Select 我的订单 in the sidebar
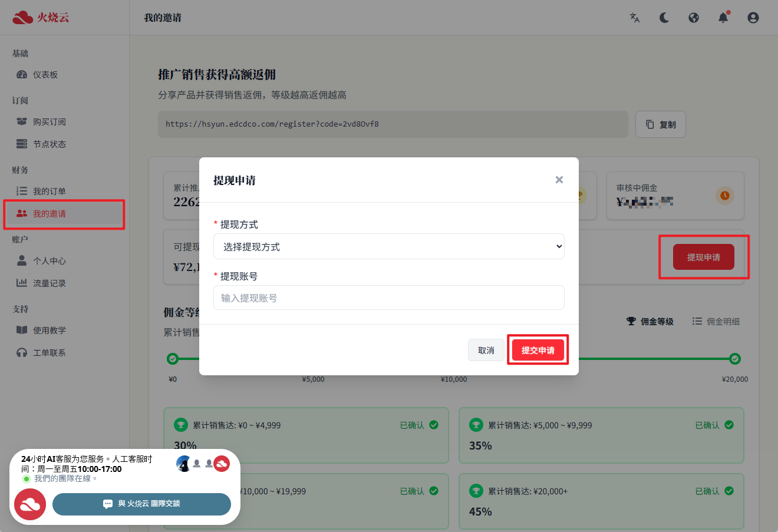This screenshot has width=778, height=532. pyautogui.click(x=49, y=191)
